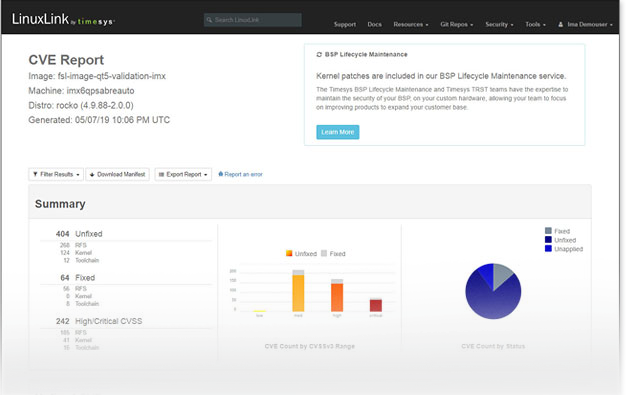
Task: Click the '124 Kernel' unfixed count
Action: coord(76,253)
